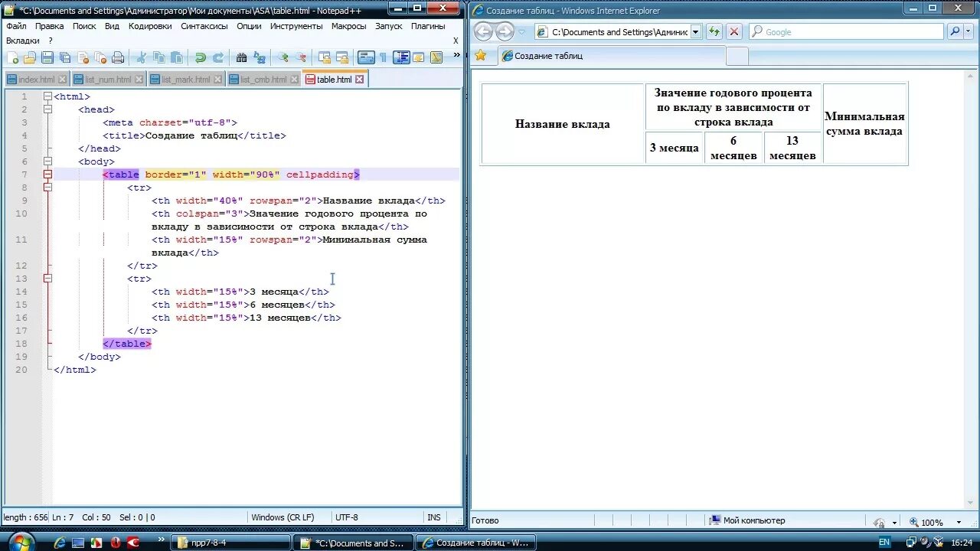Viewport: 980px width, 551px height.
Task: Open the Кодировки menu
Action: click(150, 26)
